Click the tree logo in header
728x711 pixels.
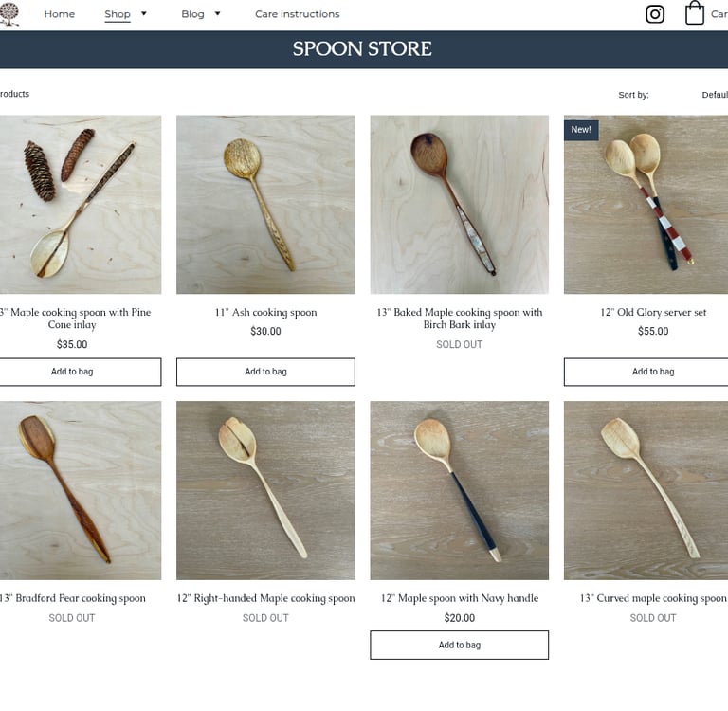pyautogui.click(x=9, y=13)
